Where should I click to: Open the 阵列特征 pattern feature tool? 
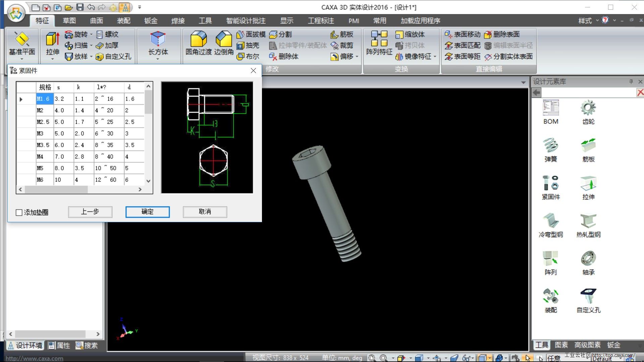[379, 43]
